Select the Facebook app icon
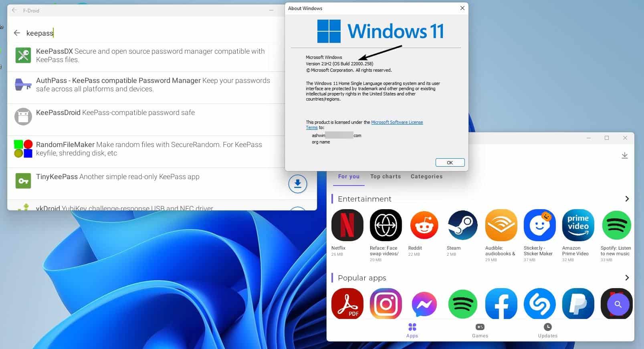 pos(501,303)
